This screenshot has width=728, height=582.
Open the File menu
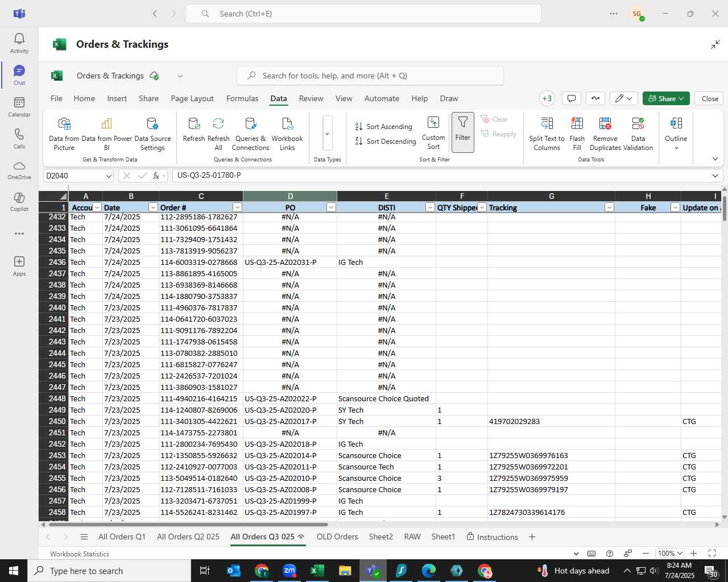pos(57,98)
